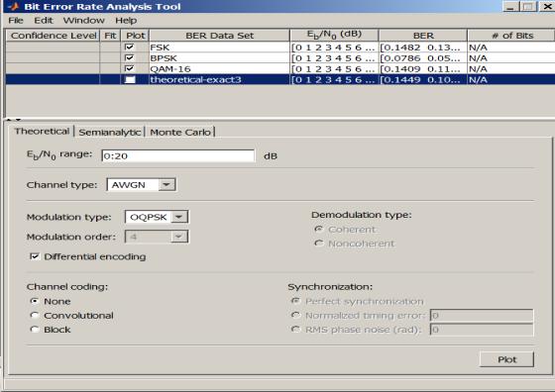This screenshot has width=555, height=392.
Task: Click the BER Data Set column header
Action: click(x=219, y=36)
